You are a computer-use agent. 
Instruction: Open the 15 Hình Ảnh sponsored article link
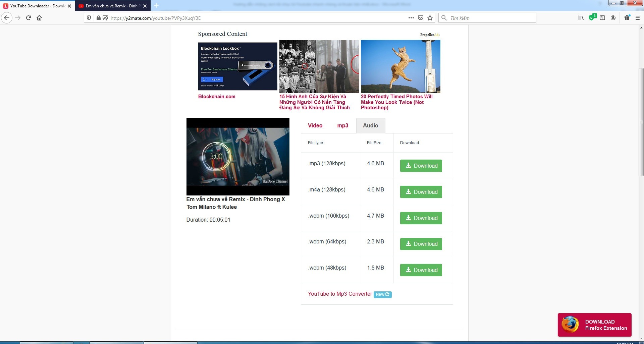315,102
